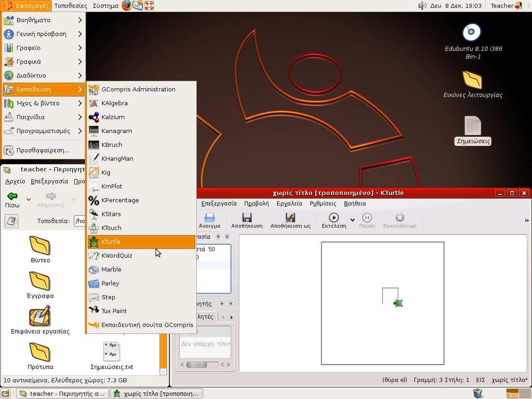Screen dimensions: 532x399
Task: Expand Βοηθήματα submenu
Action: tap(43, 20)
